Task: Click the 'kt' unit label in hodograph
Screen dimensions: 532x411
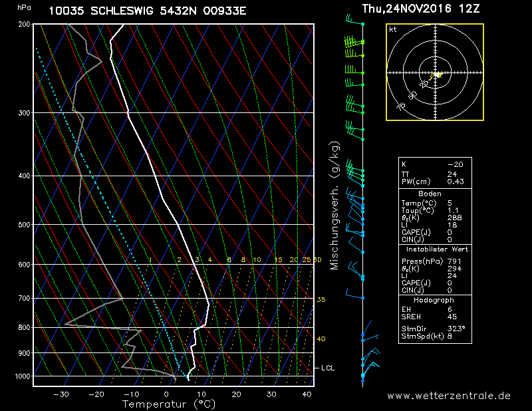Action: [x=393, y=30]
